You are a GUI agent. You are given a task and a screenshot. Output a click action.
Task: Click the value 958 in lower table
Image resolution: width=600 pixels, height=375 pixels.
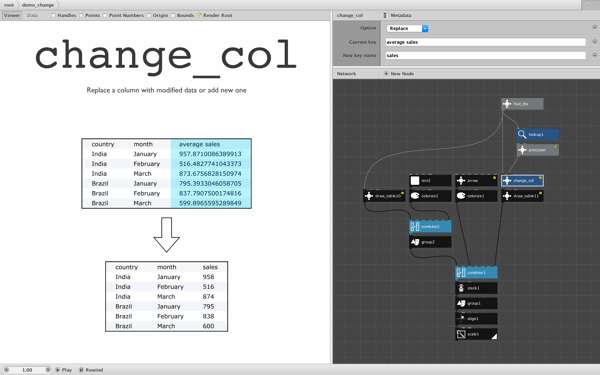click(x=209, y=277)
